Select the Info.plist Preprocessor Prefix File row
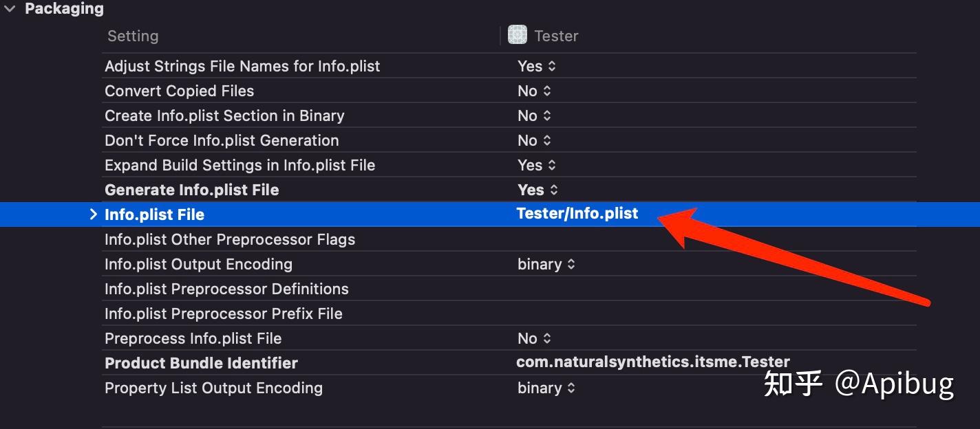980x429 pixels. click(x=223, y=313)
